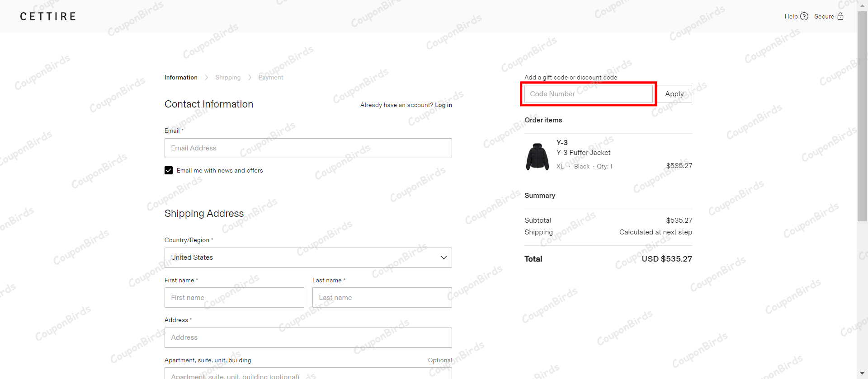Click the Secure padlock icon
The width and height of the screenshot is (868, 379).
coord(840,16)
